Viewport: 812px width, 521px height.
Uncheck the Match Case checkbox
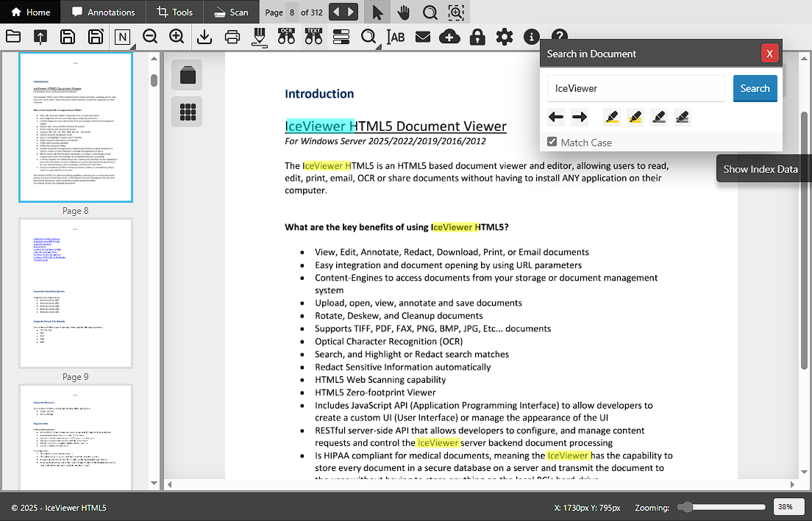point(552,142)
